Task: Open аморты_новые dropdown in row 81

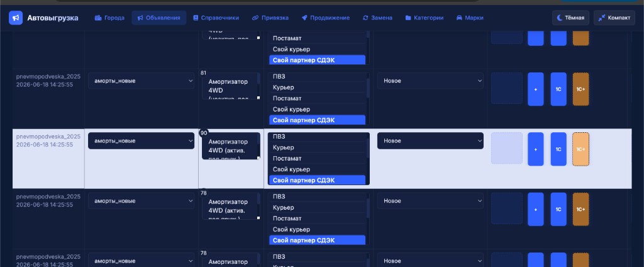Action: pyautogui.click(x=141, y=81)
